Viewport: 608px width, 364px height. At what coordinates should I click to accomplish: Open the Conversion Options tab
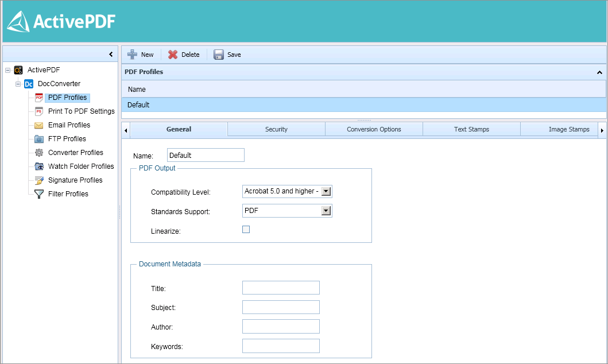(x=374, y=129)
